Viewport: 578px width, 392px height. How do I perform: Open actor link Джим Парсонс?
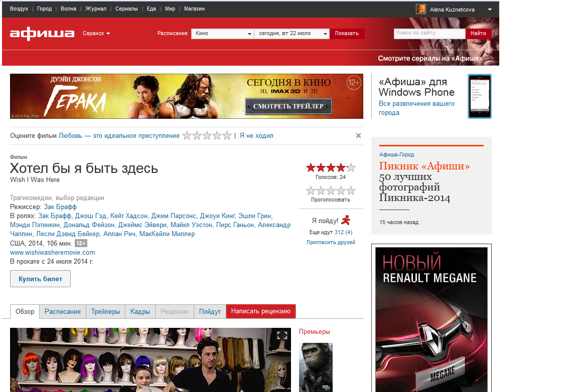coord(174,216)
